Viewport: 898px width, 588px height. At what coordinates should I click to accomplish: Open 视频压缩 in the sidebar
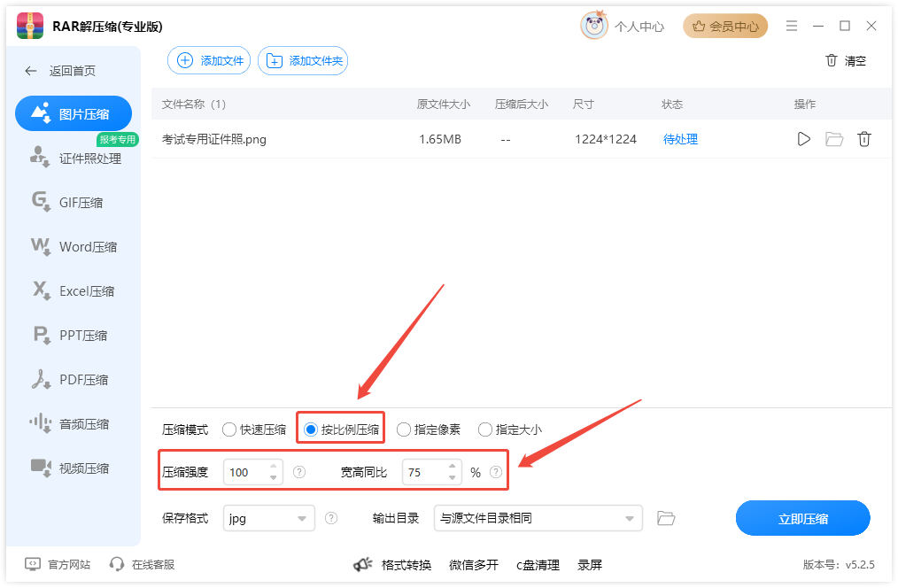pos(70,468)
